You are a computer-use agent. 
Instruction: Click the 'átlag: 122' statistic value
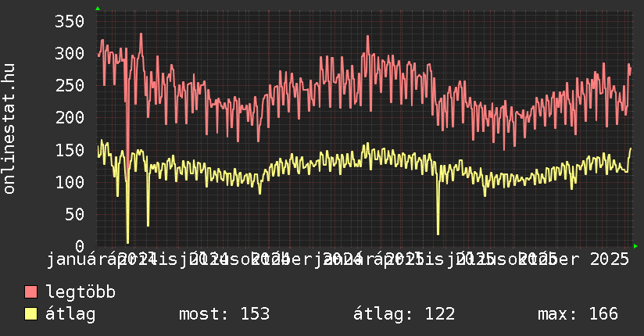pyautogui.click(x=403, y=314)
